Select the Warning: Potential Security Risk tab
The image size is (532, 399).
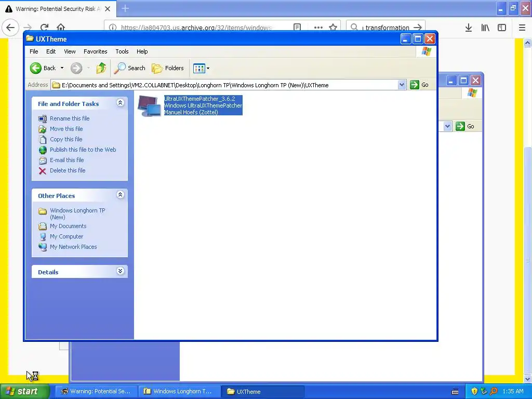coord(58,9)
